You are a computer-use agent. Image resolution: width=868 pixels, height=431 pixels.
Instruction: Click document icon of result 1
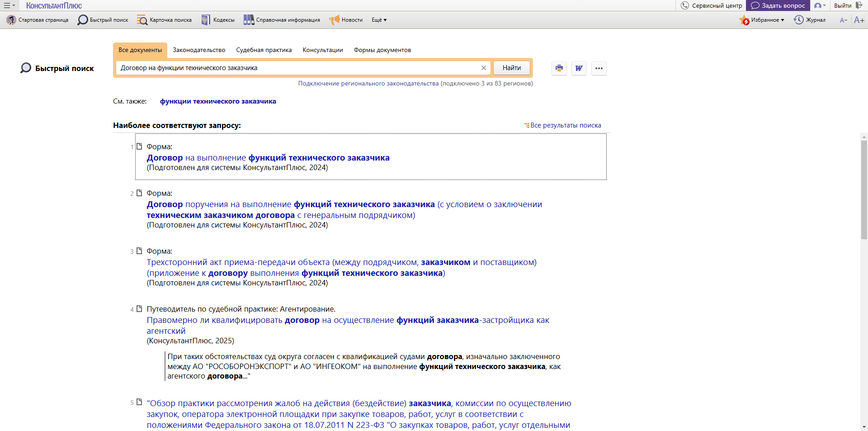(x=139, y=146)
